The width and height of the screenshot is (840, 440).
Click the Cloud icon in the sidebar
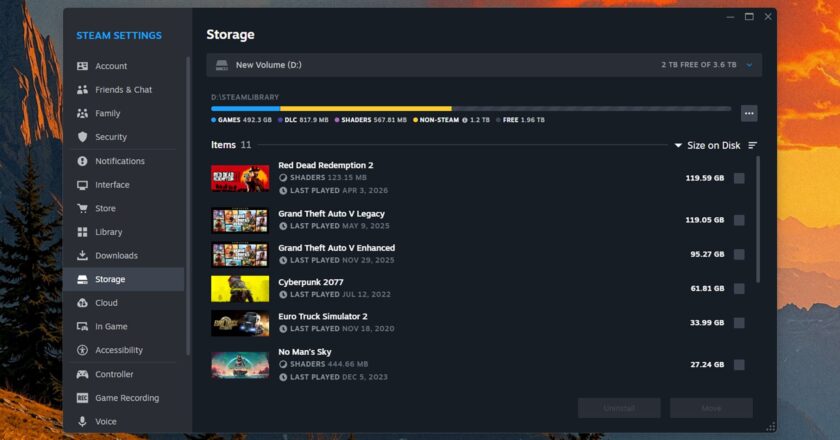pos(82,303)
